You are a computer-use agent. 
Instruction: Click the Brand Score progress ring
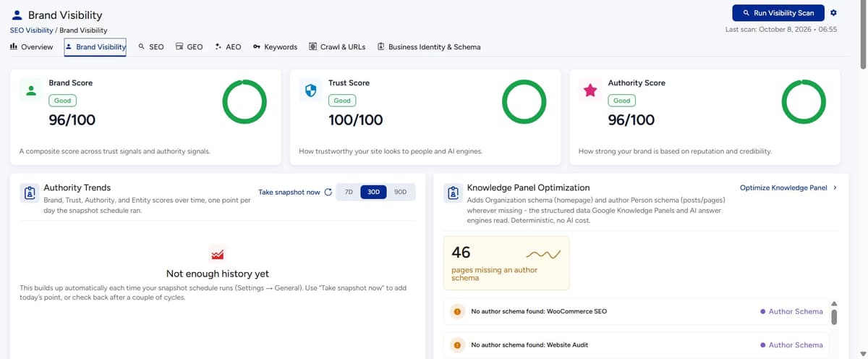click(x=246, y=101)
